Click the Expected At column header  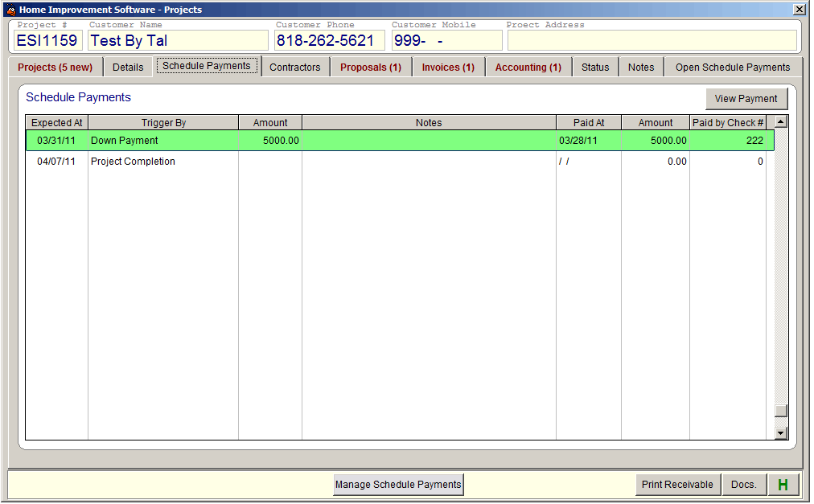tap(57, 123)
